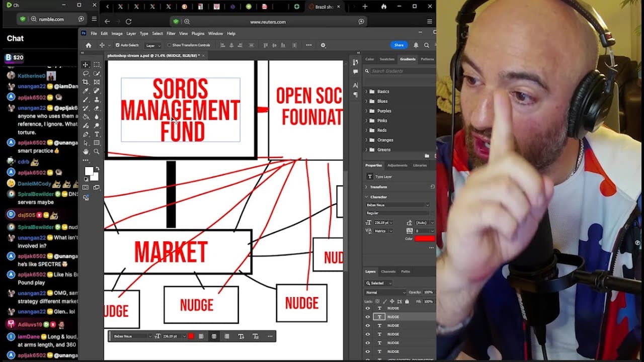Screen dimensions: 644x362
Task: Click the Search Gradients field
Action: point(403,71)
